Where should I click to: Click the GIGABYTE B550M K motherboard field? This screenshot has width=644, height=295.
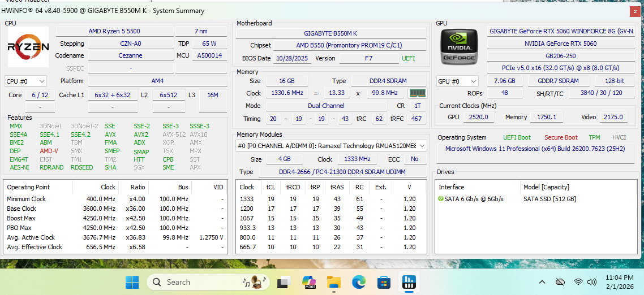(331, 33)
